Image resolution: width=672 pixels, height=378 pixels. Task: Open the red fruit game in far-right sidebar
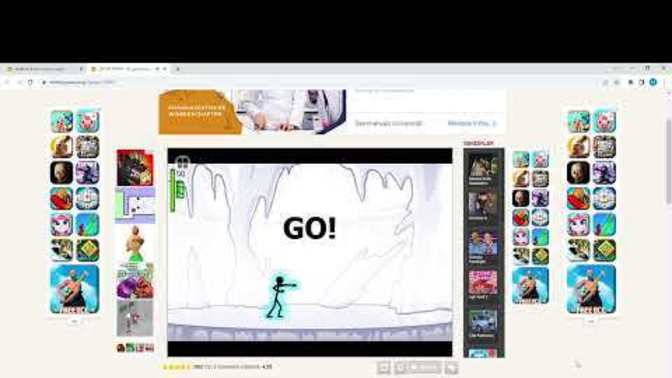click(x=578, y=198)
